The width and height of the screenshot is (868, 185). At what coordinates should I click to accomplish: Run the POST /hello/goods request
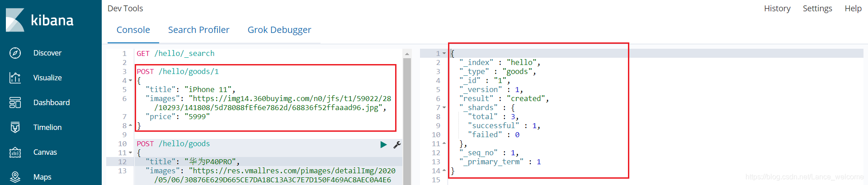click(x=383, y=144)
